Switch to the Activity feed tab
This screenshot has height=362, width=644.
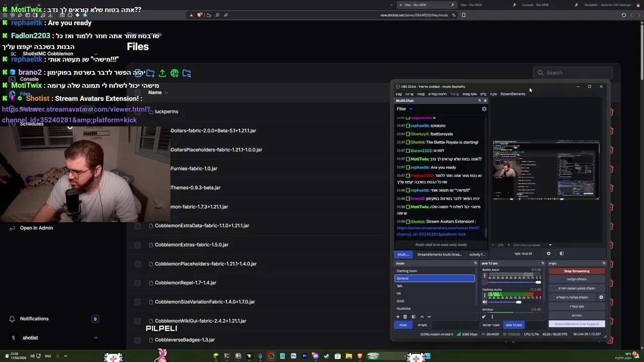(477, 254)
